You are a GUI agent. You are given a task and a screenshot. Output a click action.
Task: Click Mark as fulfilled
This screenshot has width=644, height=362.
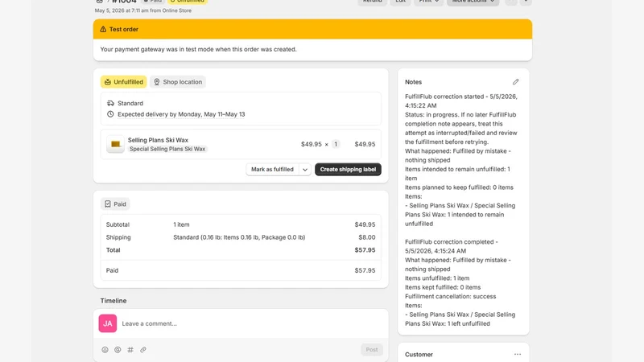272,170
